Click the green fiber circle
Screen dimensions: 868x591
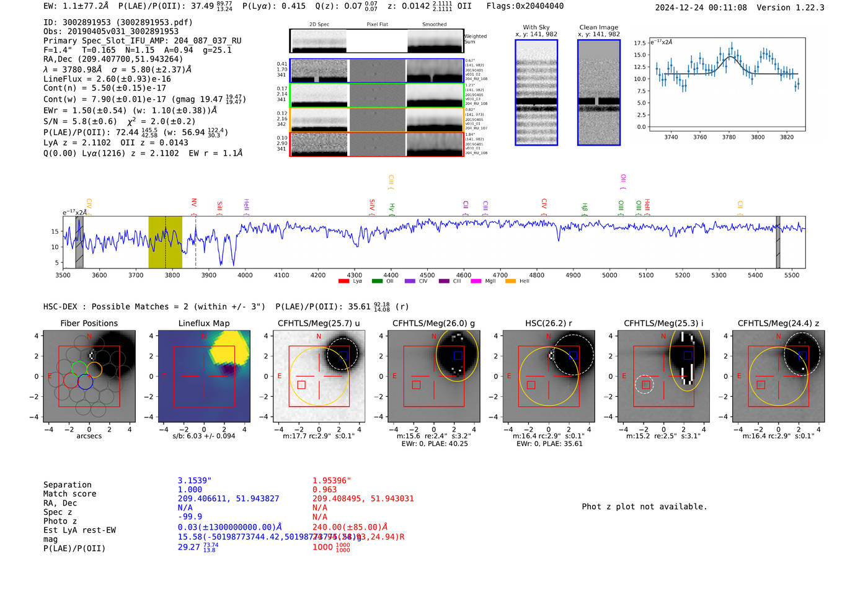click(79, 368)
